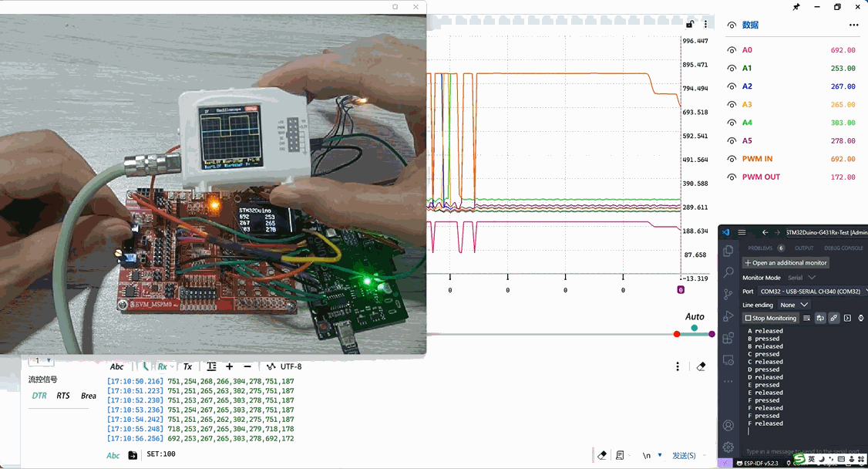Open VS Code Manage gear icon
Viewport: 868px width, 469px height.
728,447
